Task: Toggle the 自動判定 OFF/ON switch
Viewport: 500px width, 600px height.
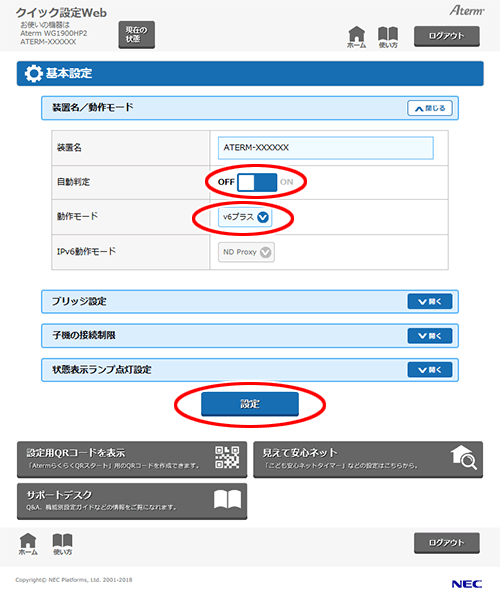Action: [257, 182]
